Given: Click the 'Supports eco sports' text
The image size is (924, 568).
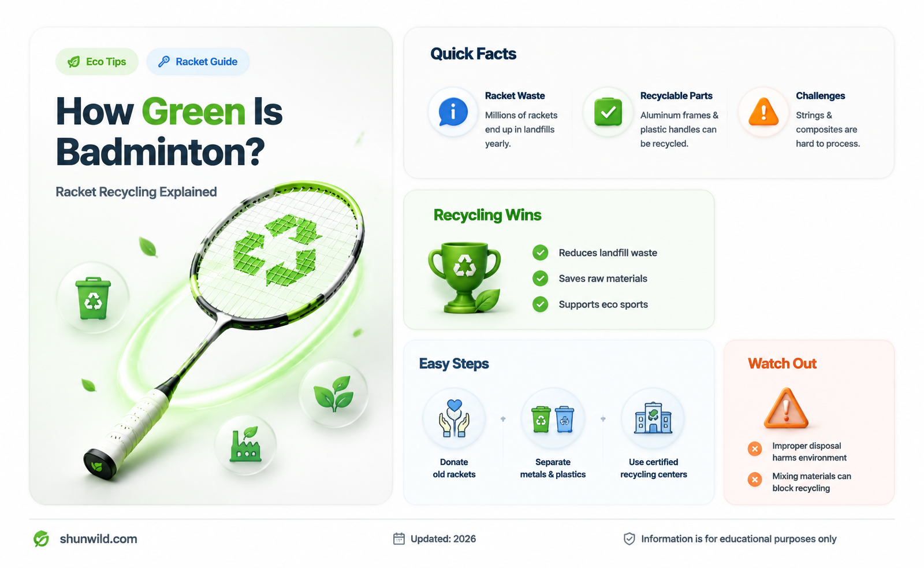Looking at the screenshot, I should click(x=603, y=304).
